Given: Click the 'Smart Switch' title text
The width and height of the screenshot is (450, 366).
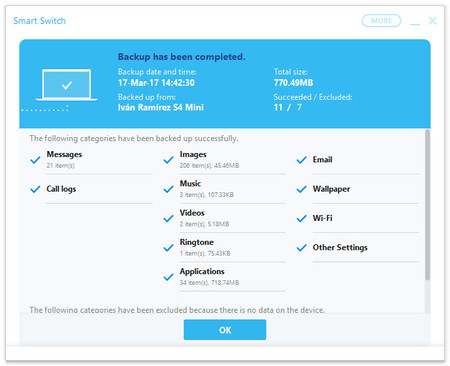Looking at the screenshot, I should (40, 21).
